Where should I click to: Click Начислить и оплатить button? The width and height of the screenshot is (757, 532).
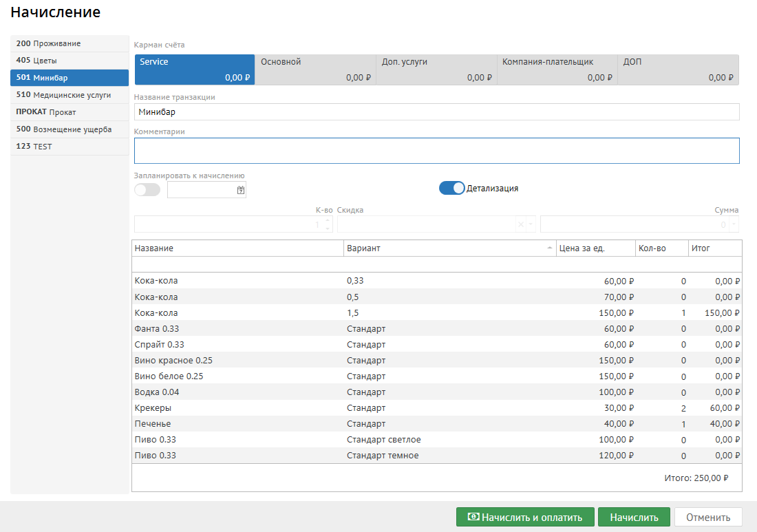coord(524,518)
